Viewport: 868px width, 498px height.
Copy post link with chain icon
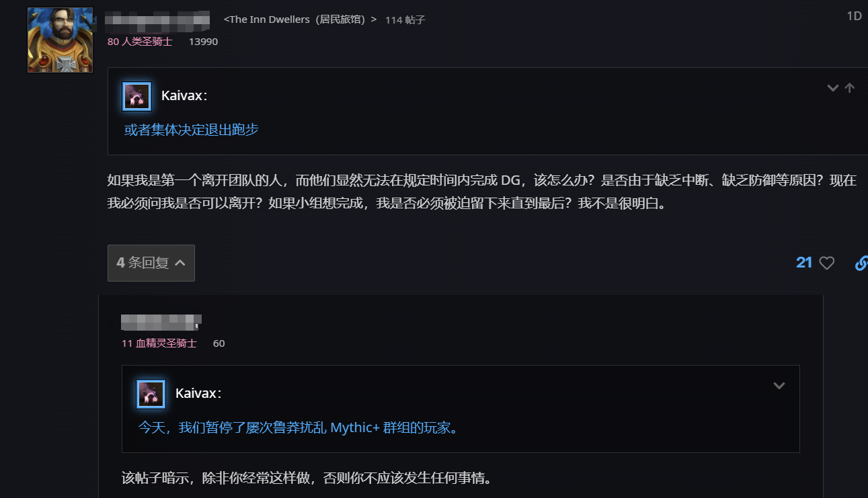(x=861, y=263)
